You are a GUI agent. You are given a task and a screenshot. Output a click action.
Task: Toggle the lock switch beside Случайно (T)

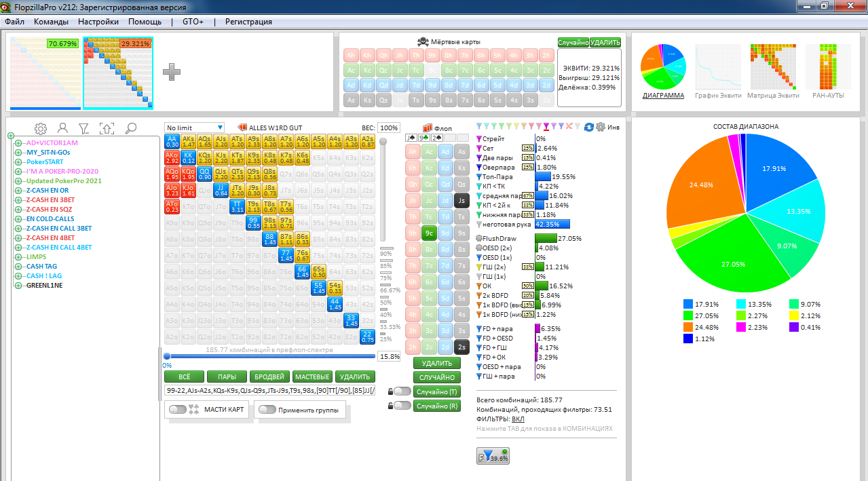coord(402,391)
